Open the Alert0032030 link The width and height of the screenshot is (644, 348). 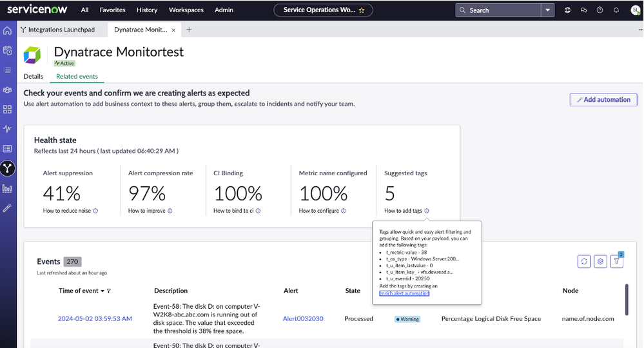tap(303, 318)
